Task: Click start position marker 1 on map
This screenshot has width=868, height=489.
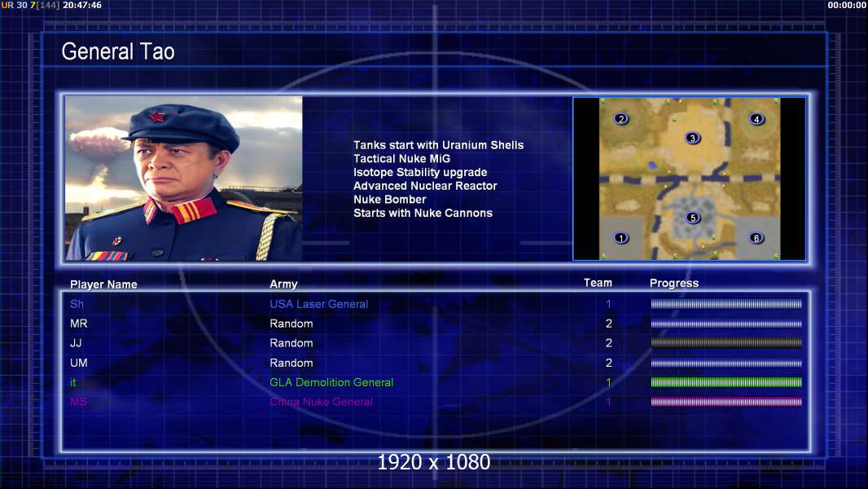Action: (621, 238)
